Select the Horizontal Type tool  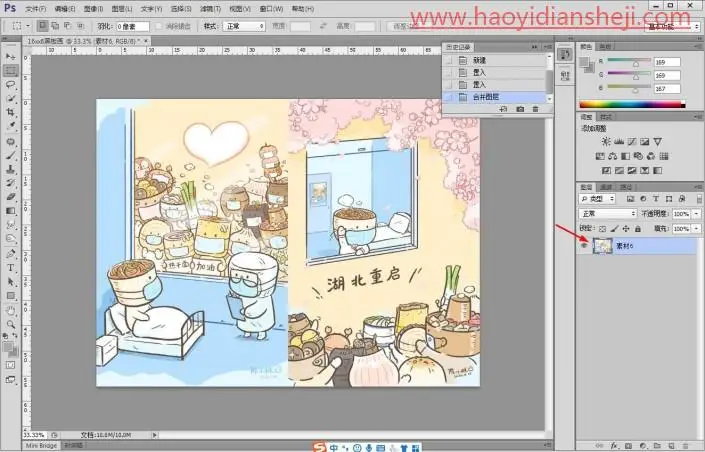pos(10,268)
